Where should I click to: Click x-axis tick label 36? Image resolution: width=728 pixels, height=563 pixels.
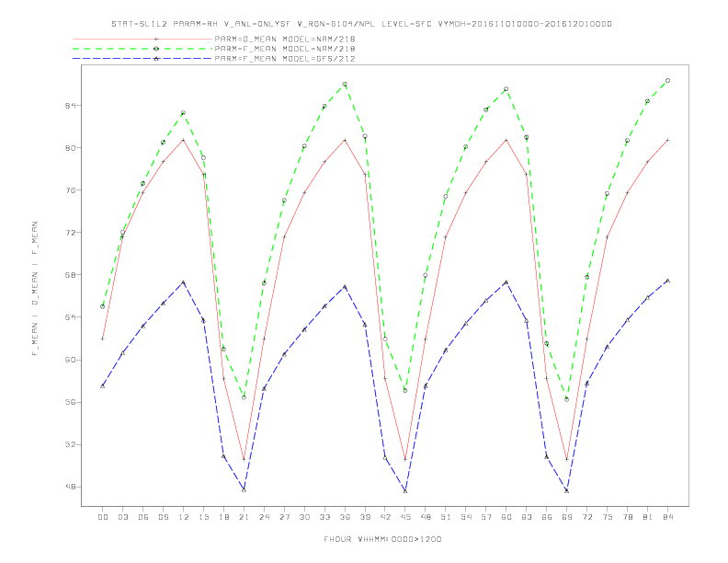coord(345,517)
